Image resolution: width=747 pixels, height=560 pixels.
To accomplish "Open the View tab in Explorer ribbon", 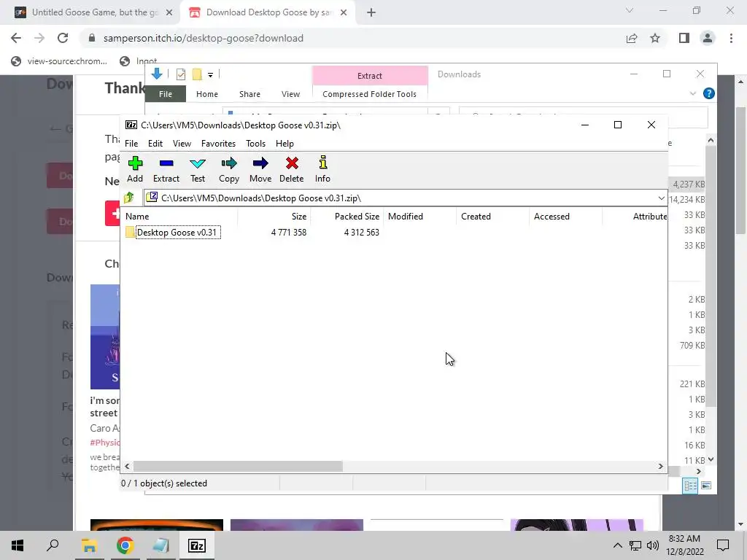I will click(290, 94).
